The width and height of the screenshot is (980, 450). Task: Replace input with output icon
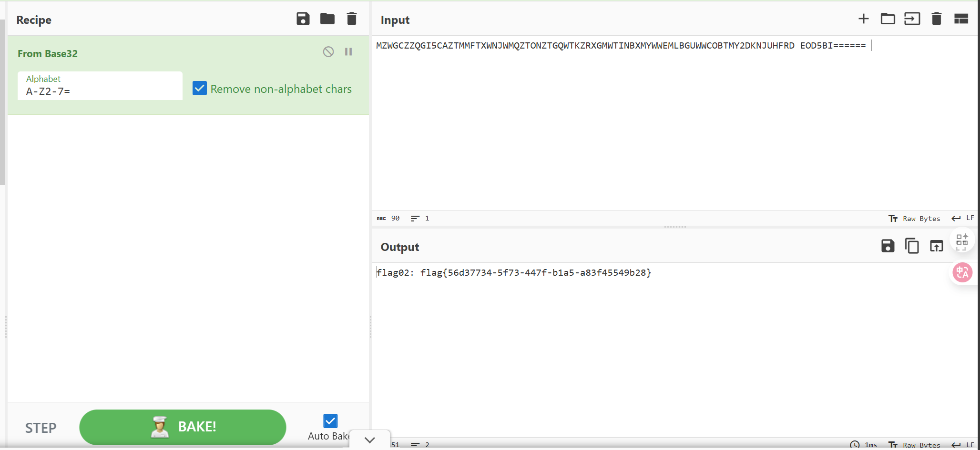937,246
